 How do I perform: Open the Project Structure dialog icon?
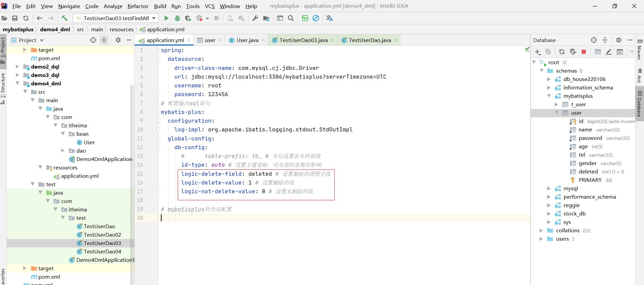tap(266, 18)
